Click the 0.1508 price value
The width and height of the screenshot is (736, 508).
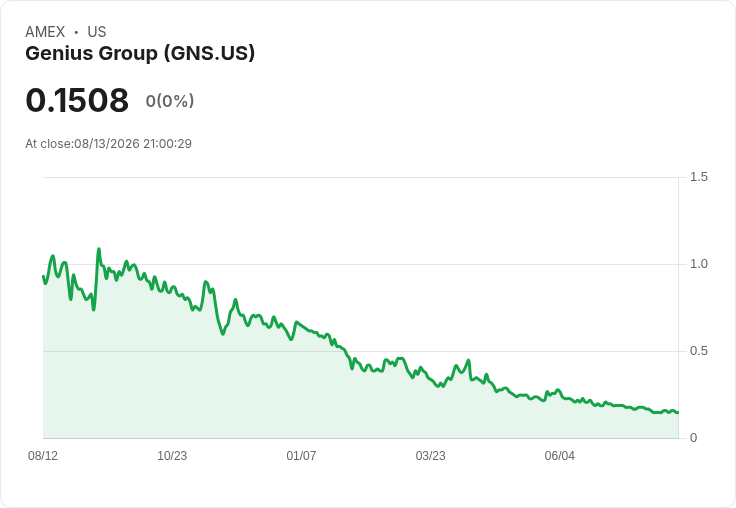click(x=77, y=100)
